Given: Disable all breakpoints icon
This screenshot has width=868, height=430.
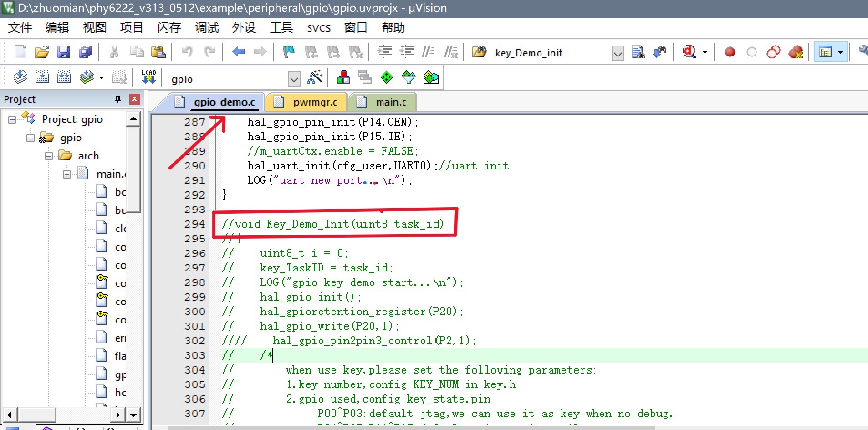Looking at the screenshot, I should click(x=773, y=52).
